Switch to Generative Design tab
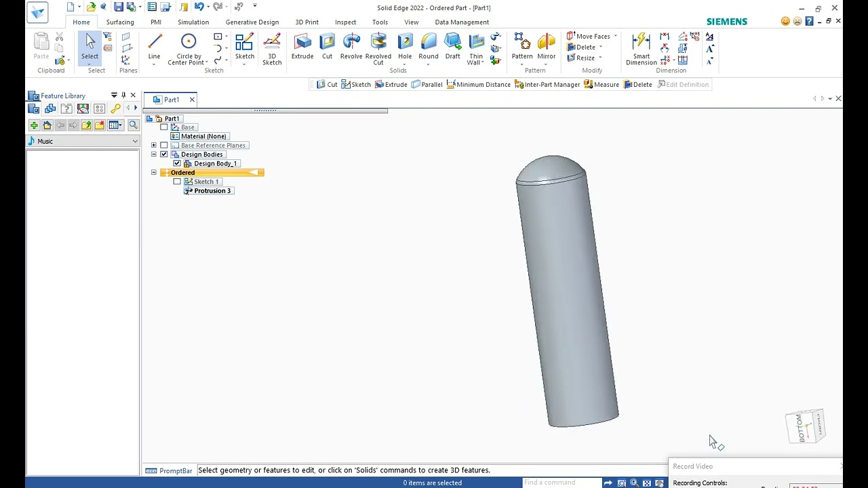The image size is (868, 488). (x=252, y=22)
